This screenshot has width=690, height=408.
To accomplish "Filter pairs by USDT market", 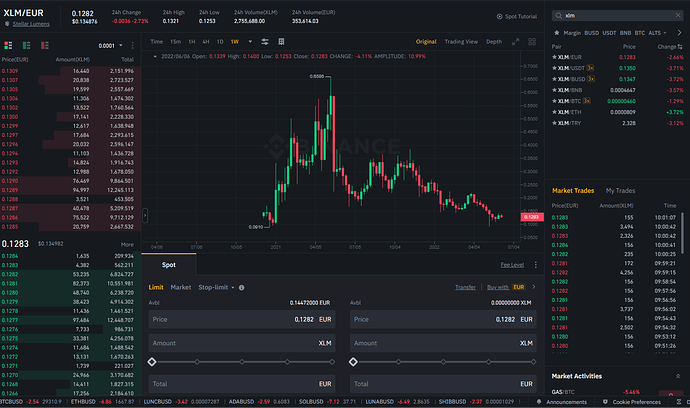I will 609,33.
